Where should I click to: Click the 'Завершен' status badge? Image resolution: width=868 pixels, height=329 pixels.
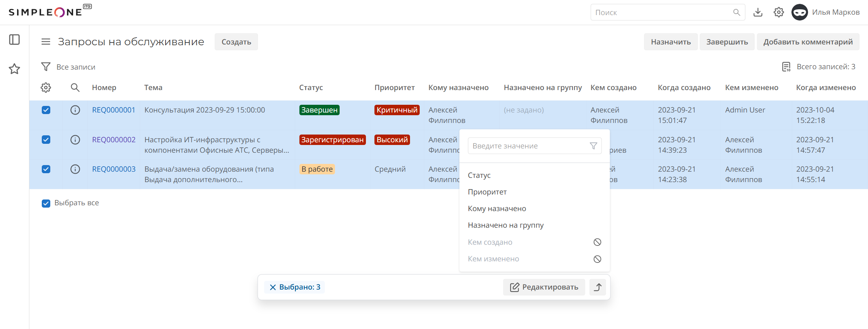point(320,110)
